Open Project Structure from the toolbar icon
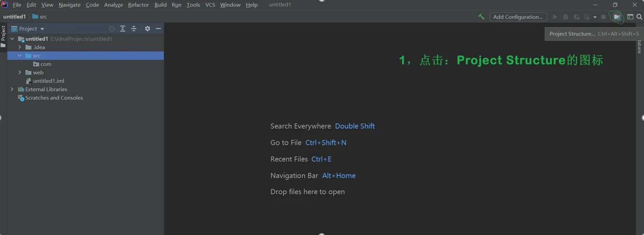This screenshot has height=235, width=644. 617,17
